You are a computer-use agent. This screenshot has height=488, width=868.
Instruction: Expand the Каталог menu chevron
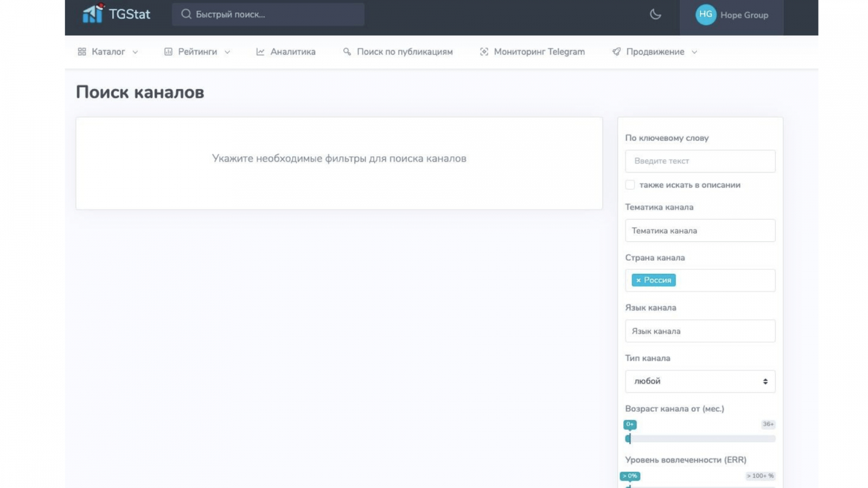pyautogui.click(x=135, y=52)
